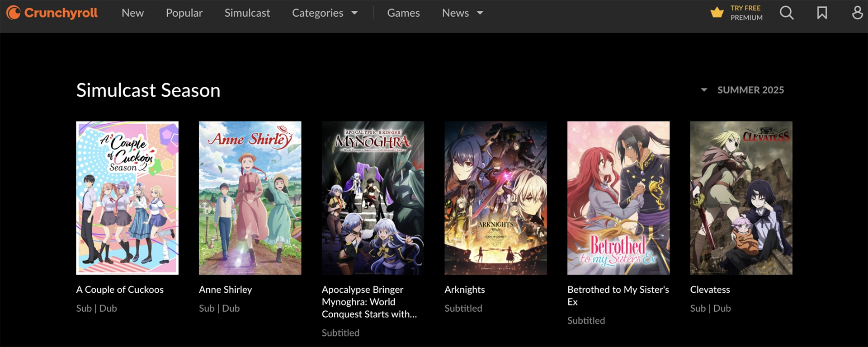Open the Simulcast nav link
The image size is (868, 347).
pos(247,13)
